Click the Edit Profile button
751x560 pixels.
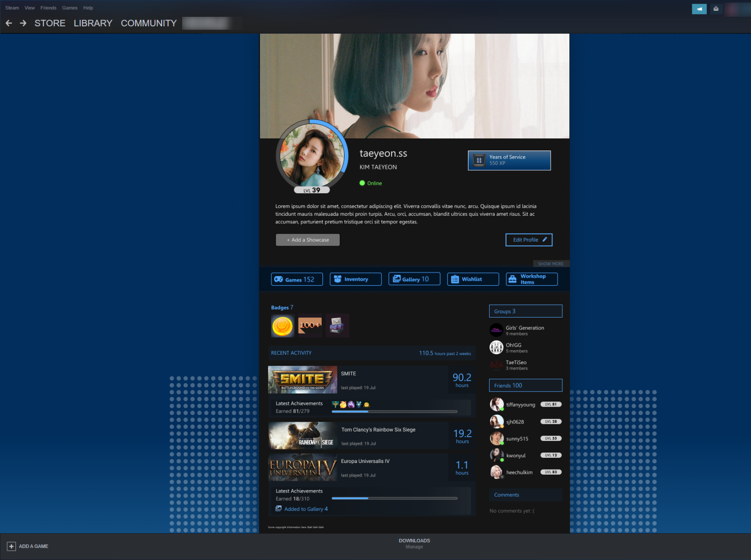529,240
